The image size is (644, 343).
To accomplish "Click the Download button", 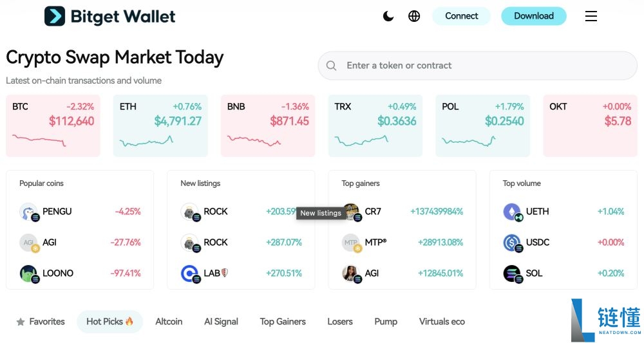I will click(x=533, y=16).
